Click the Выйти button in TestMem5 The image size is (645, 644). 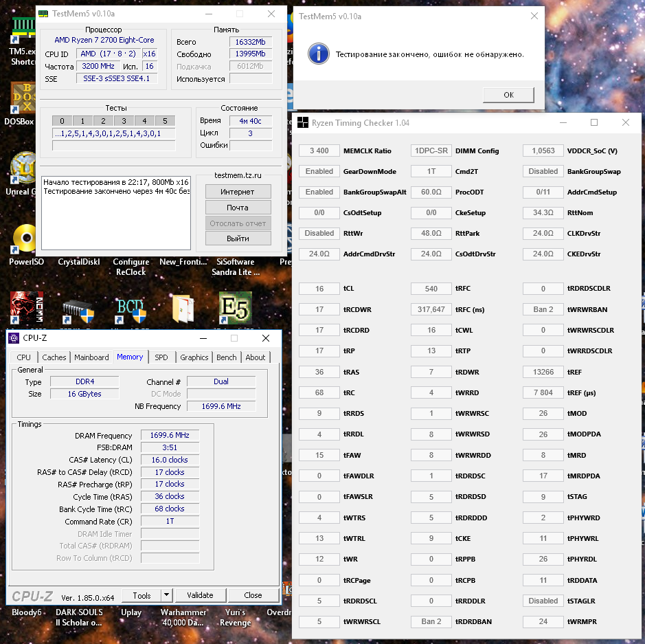238,238
